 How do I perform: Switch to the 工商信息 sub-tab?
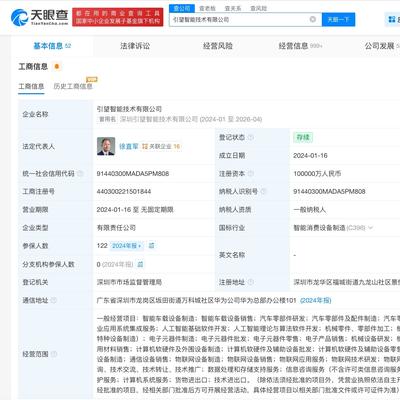pyautogui.click(x=31, y=86)
